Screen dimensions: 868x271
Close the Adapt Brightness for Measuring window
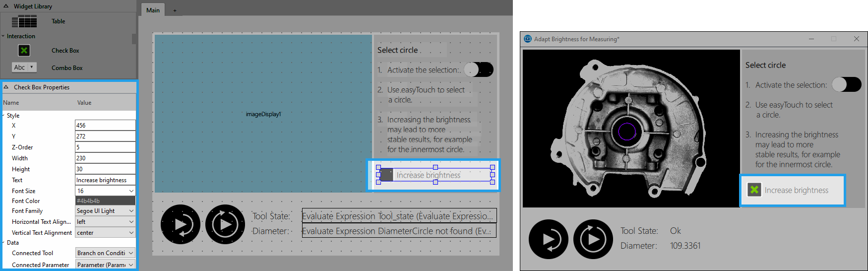pos(857,39)
